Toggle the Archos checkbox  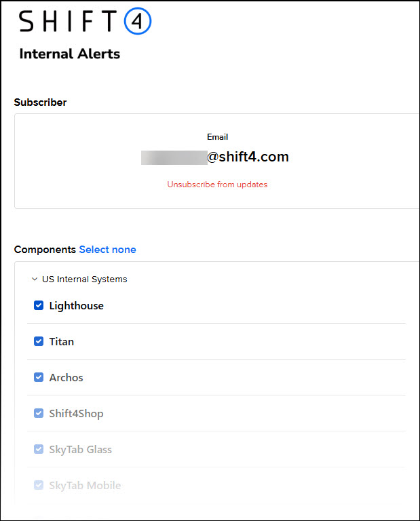coord(39,378)
